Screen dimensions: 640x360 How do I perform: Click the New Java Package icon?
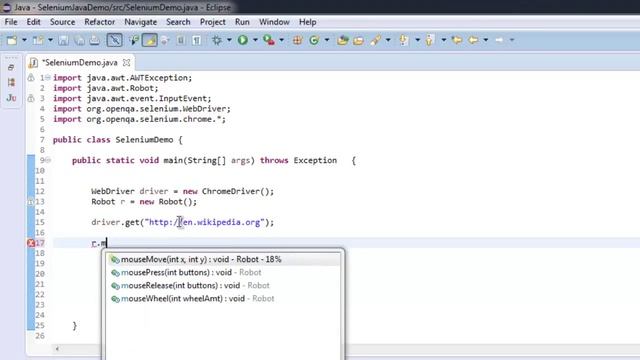[297, 40]
